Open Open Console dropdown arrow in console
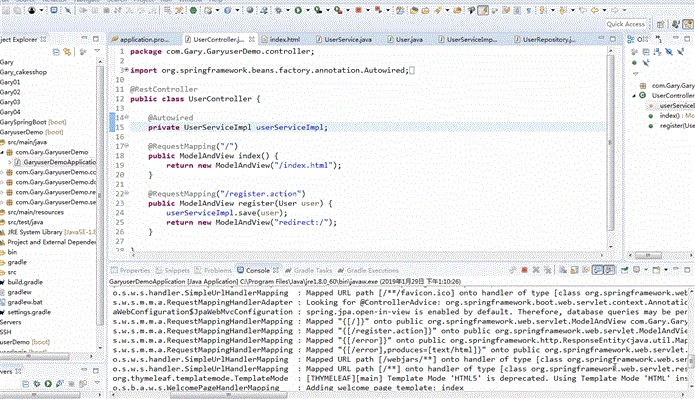Screen dimensions: 695x399 click(x=666, y=270)
